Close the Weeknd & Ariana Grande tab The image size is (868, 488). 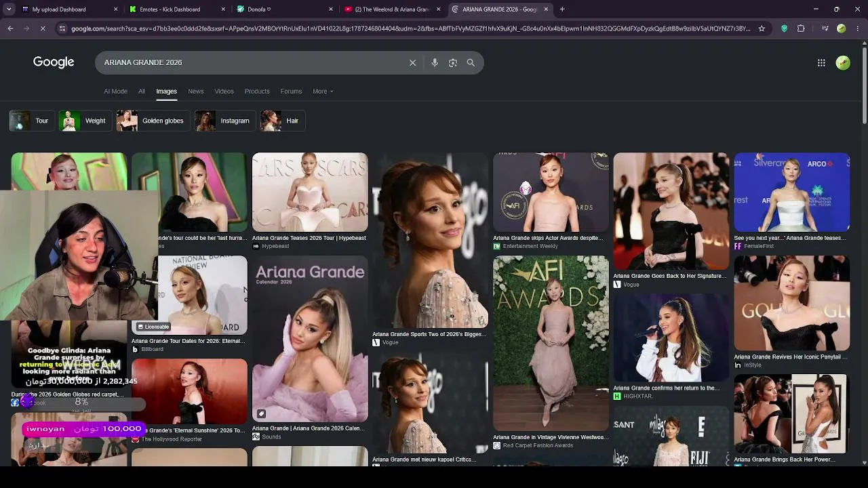(x=438, y=9)
